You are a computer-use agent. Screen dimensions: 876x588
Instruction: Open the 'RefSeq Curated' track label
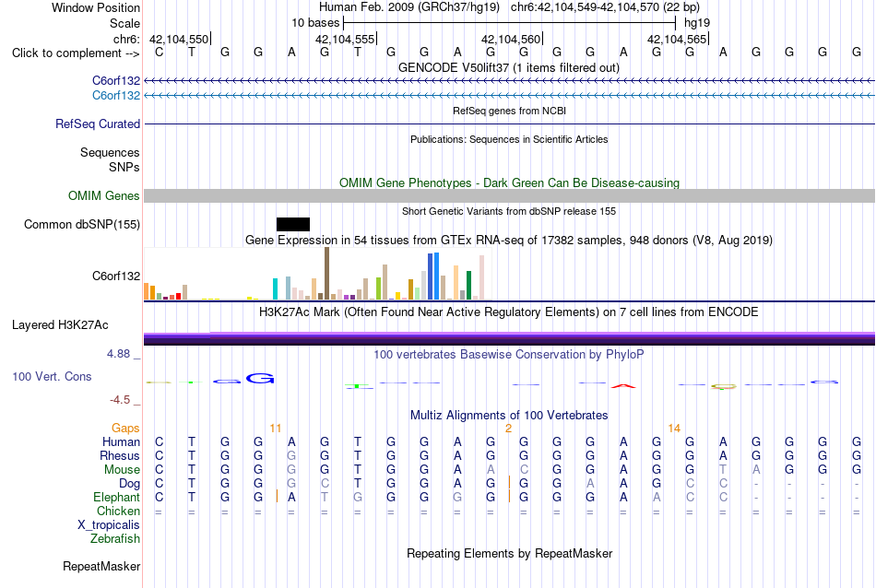tap(98, 124)
